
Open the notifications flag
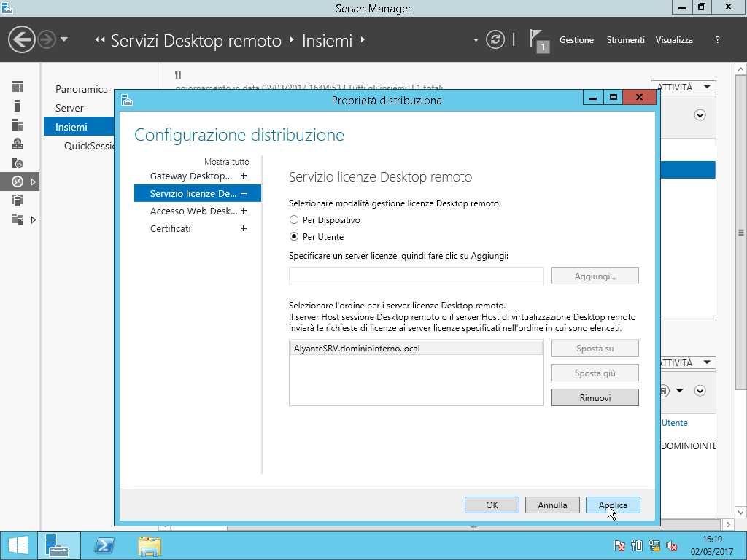pos(537,40)
